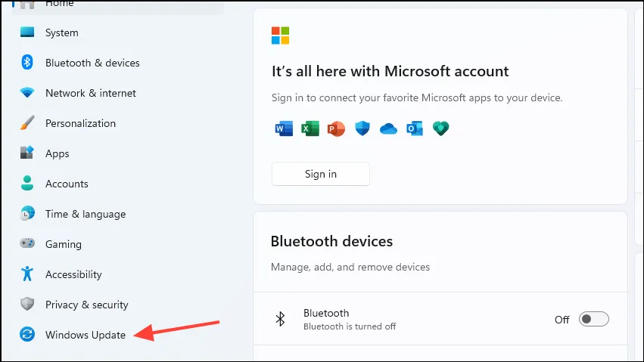Click the System monitor icon
Screen dimensions: 644x362
[x=27, y=32]
